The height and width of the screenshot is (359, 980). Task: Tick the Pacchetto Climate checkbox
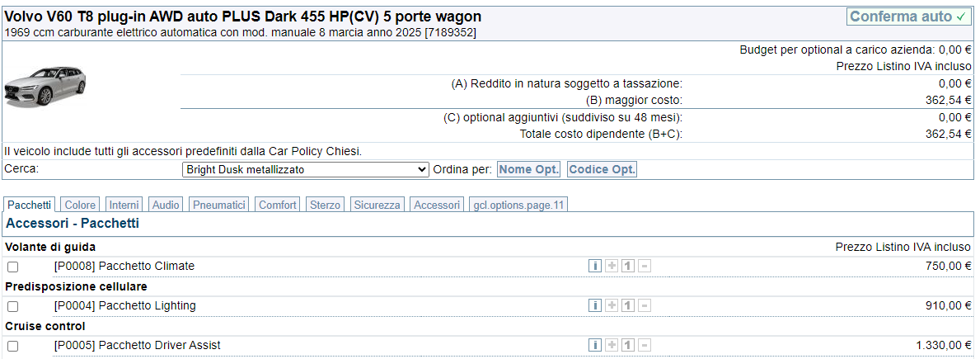click(x=12, y=267)
